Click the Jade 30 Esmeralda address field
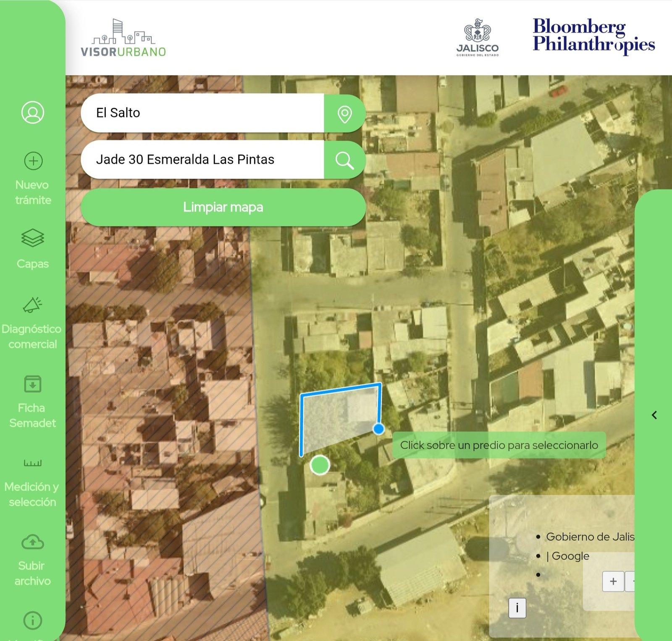The image size is (672, 641). pyautogui.click(x=202, y=160)
